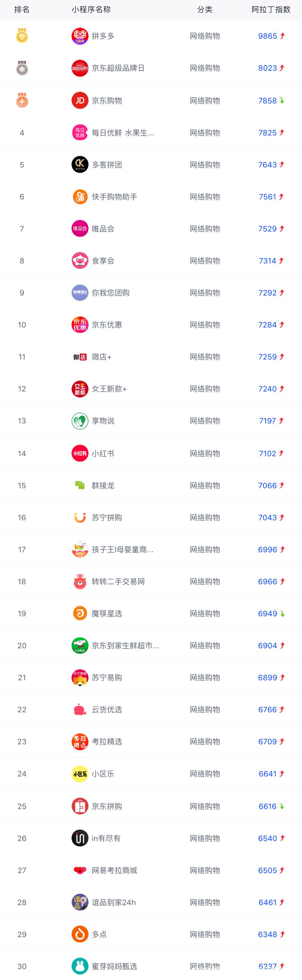
Task: Click the gold first-place medal
Action: pyautogui.click(x=22, y=36)
